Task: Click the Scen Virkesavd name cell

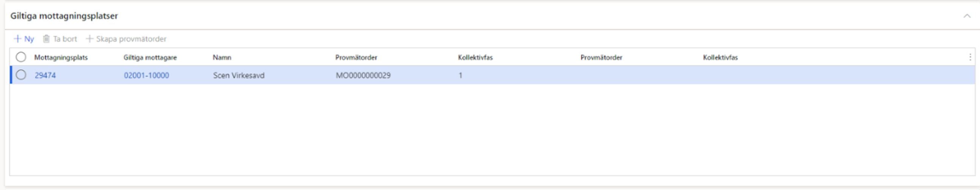Action: (239, 75)
